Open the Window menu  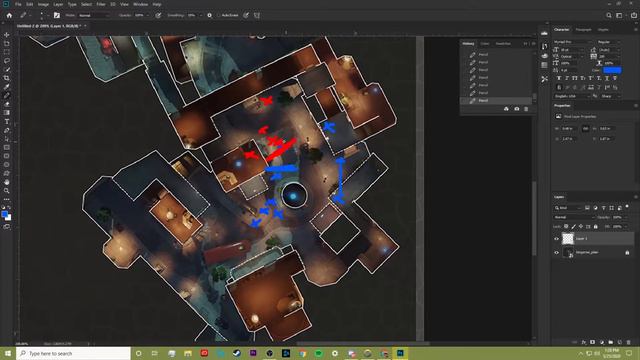tap(140, 4)
